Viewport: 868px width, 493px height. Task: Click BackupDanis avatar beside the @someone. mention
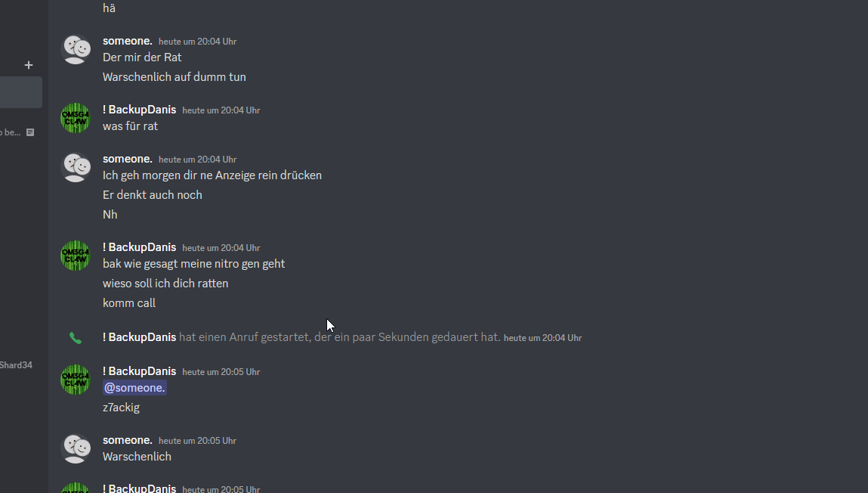tap(76, 380)
